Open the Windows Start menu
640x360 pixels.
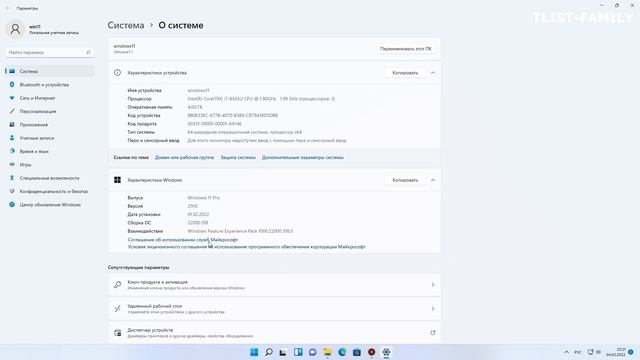click(x=254, y=352)
